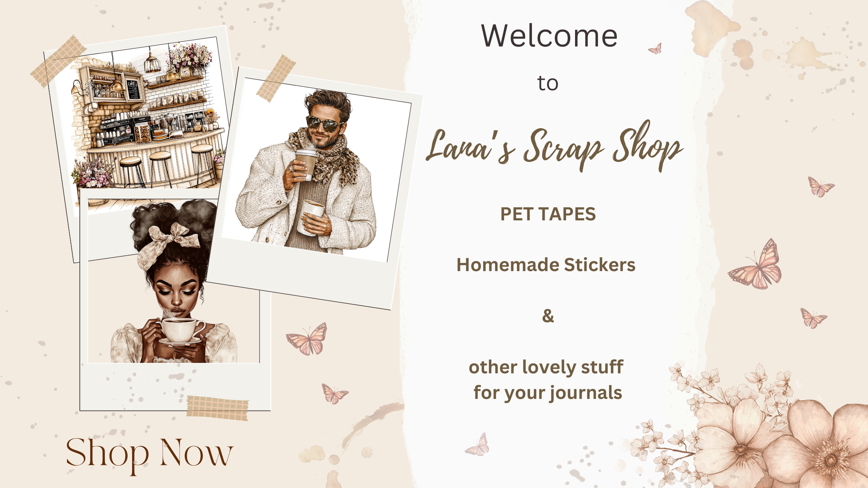Click washi tape on man's polaroid

276,78
